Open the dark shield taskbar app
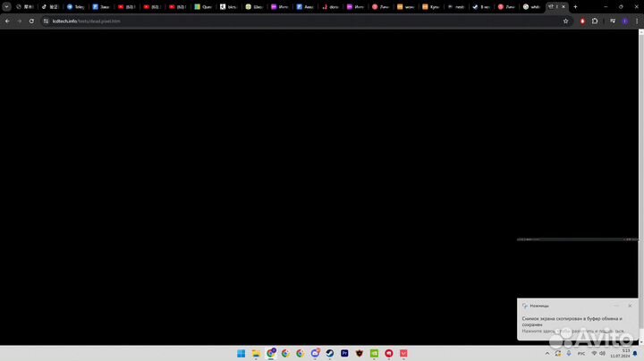Screen dimensions: 644x361 tap(360, 353)
